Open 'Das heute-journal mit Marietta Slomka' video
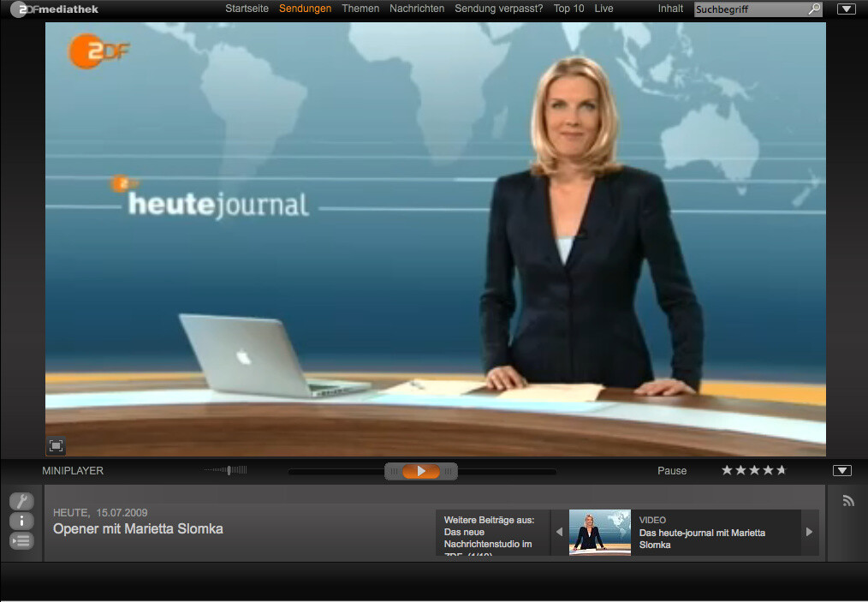 click(702, 539)
